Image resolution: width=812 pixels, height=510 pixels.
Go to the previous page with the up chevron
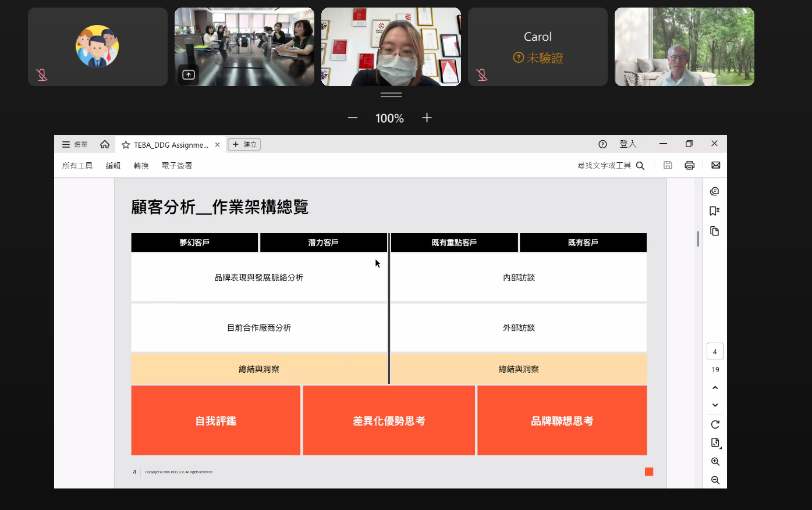(x=715, y=388)
